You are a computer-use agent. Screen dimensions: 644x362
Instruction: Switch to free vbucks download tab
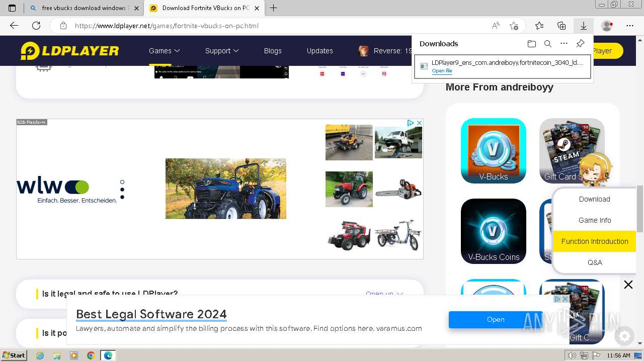point(84,8)
